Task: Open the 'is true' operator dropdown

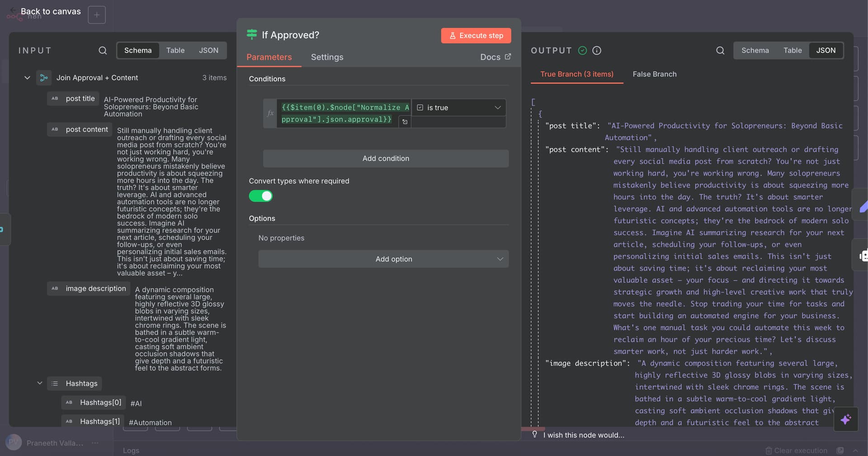Action: click(x=458, y=108)
